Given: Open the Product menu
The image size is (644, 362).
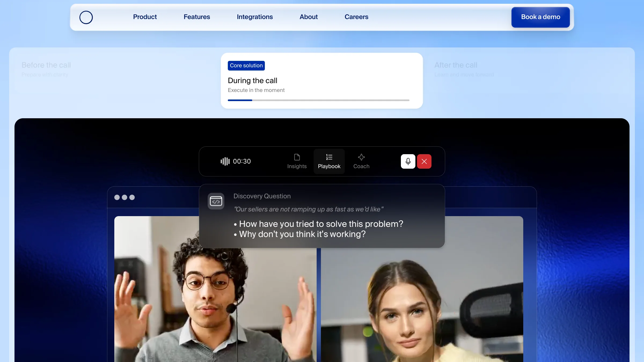Looking at the screenshot, I should point(145,17).
